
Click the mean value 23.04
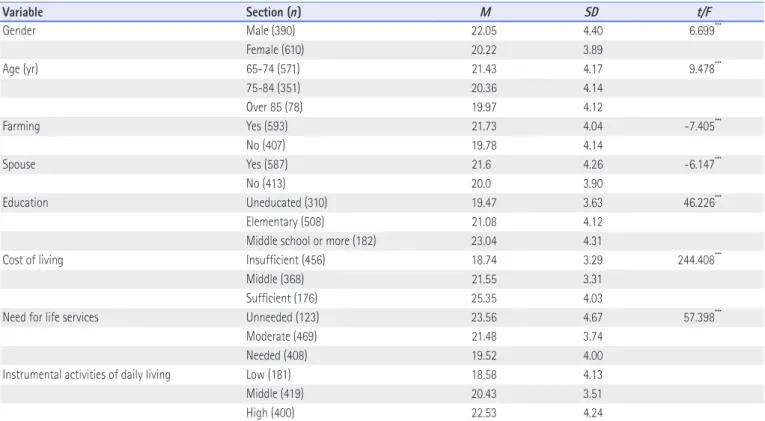coord(484,241)
